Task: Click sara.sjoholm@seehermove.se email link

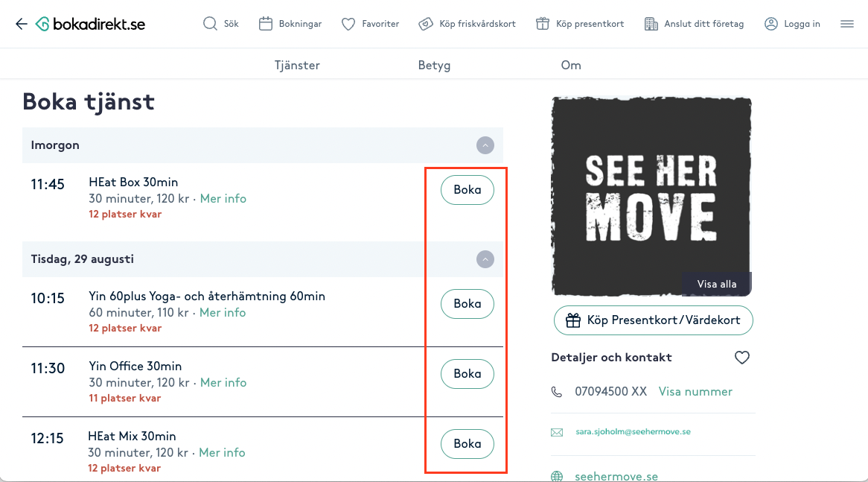Action: coord(633,431)
